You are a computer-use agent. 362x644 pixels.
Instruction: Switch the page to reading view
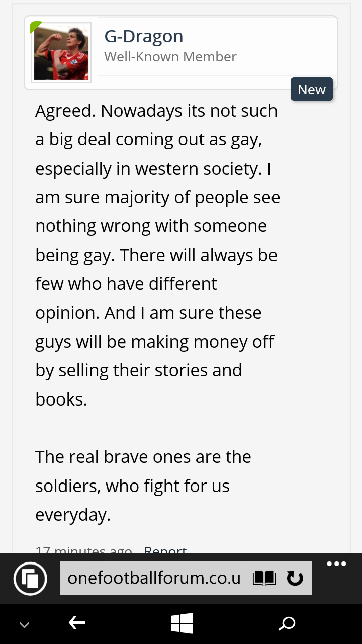click(x=264, y=578)
